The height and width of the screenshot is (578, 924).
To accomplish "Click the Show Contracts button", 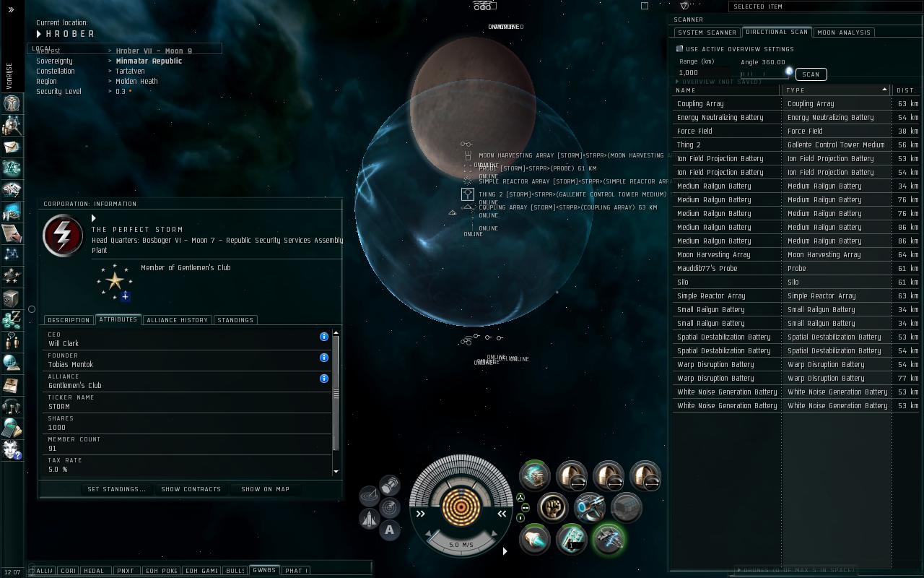I will pos(191,489).
